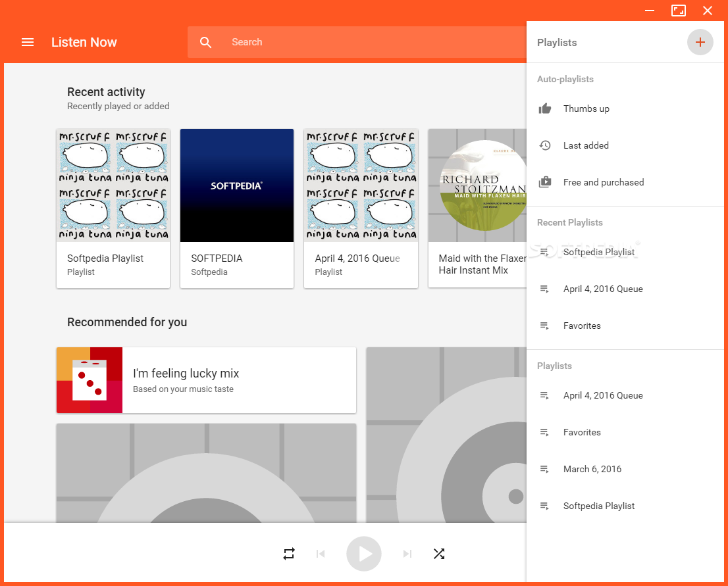The height and width of the screenshot is (586, 728).
Task: Click the Listen Now title
Action: point(84,42)
